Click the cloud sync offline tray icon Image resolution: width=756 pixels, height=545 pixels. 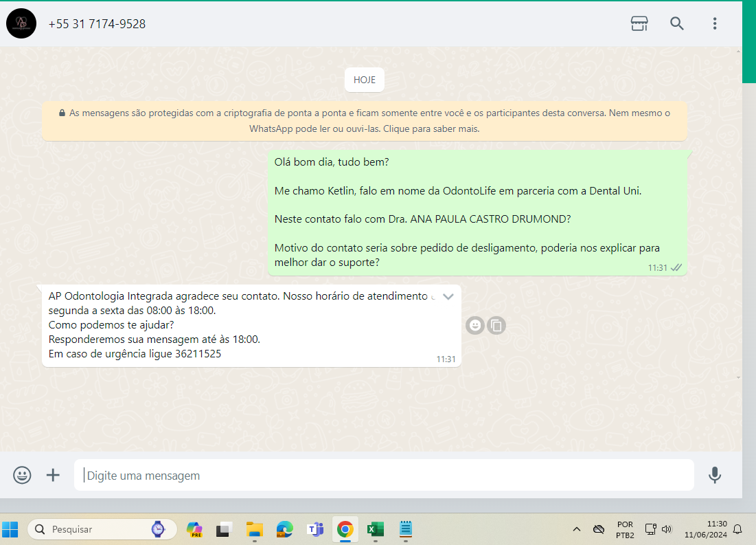[x=599, y=530]
